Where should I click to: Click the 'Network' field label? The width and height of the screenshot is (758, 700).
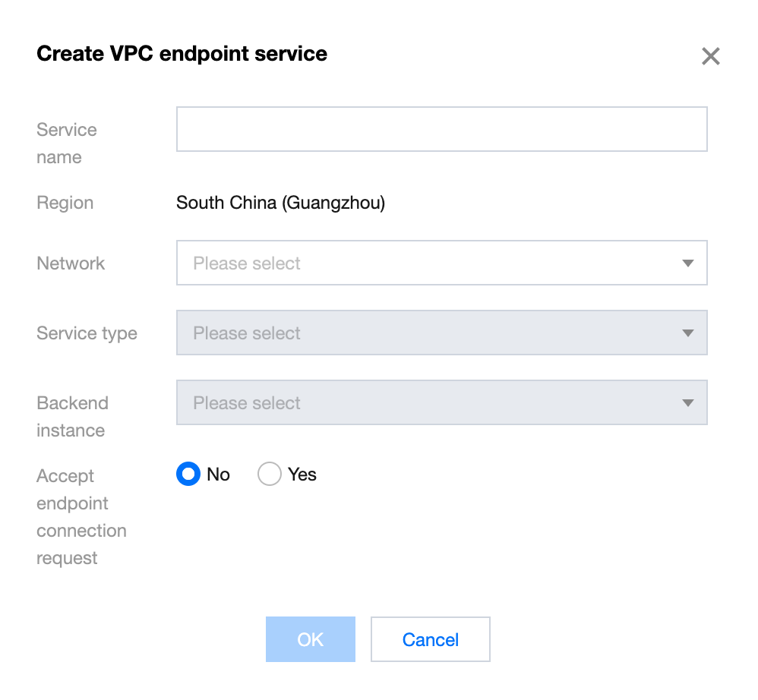point(71,263)
